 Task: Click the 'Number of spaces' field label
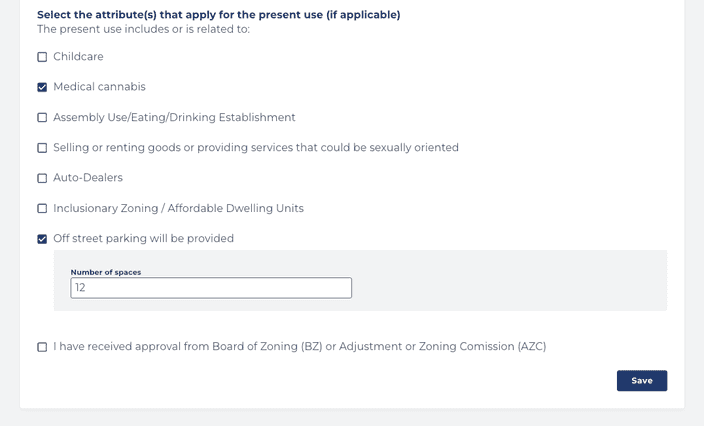click(x=105, y=272)
